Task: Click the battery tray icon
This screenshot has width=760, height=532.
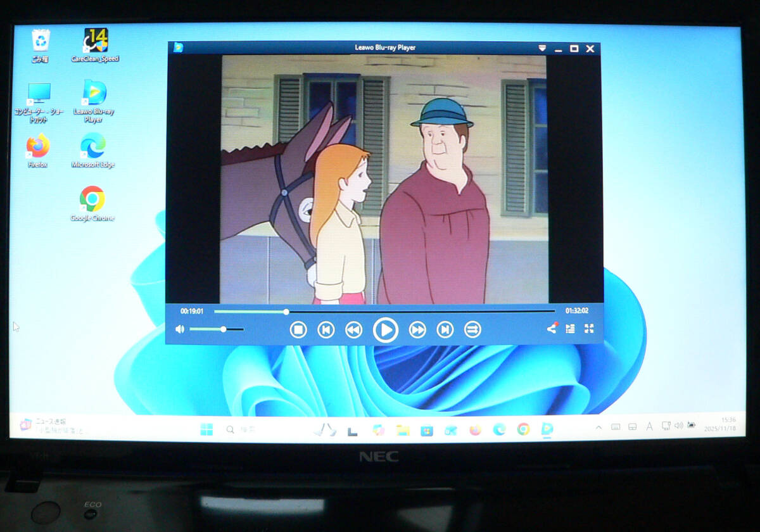Action: (691, 424)
